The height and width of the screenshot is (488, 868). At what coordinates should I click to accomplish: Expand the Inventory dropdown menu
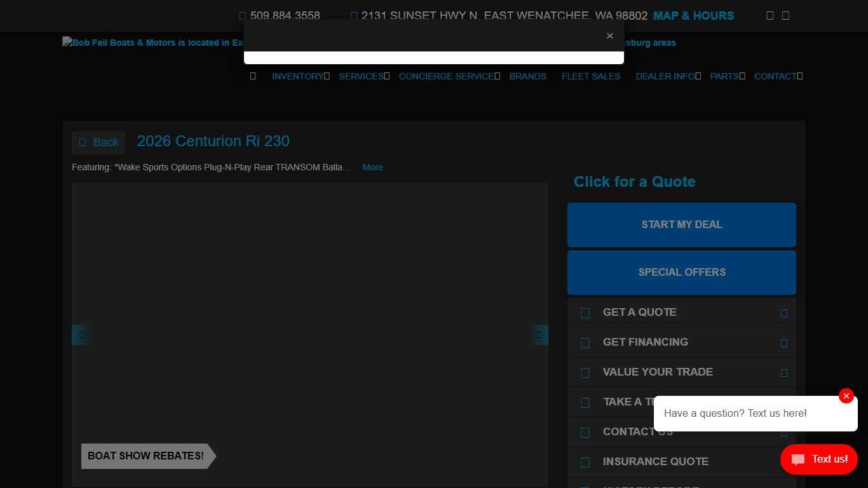click(x=300, y=76)
